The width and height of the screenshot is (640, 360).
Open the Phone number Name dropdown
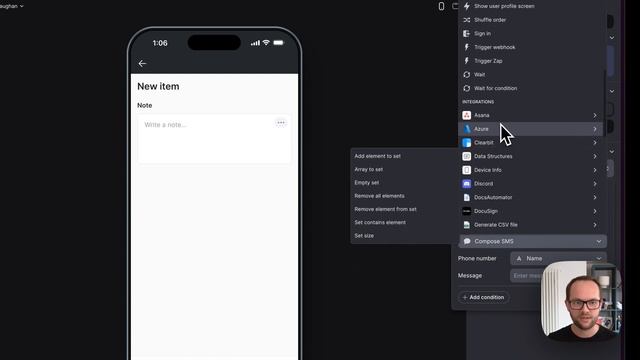558,258
